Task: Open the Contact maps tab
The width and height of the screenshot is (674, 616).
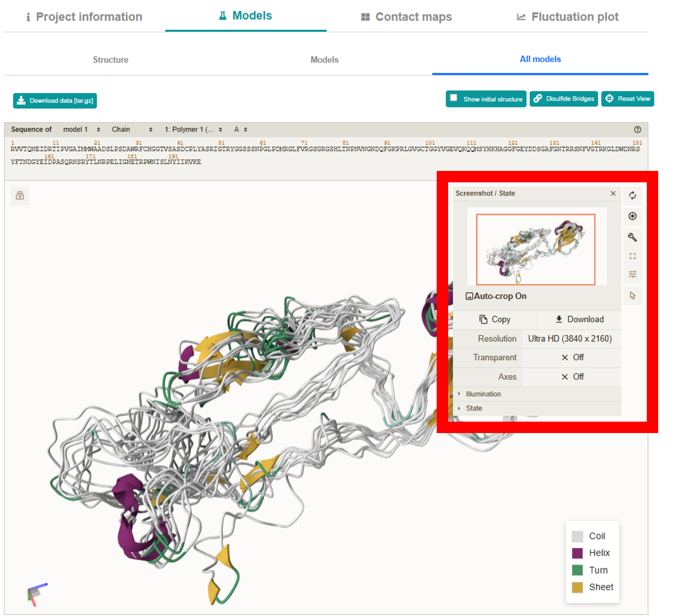Action: point(406,16)
